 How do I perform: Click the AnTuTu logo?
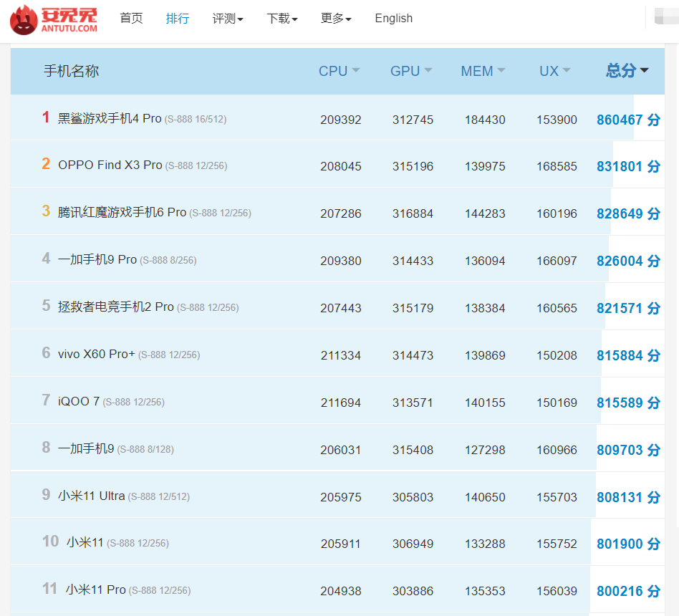coord(54,19)
